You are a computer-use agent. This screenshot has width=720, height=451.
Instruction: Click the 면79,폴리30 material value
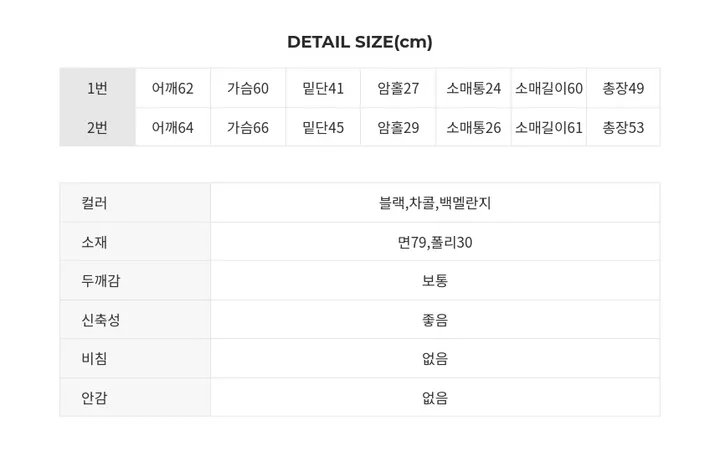coord(435,242)
